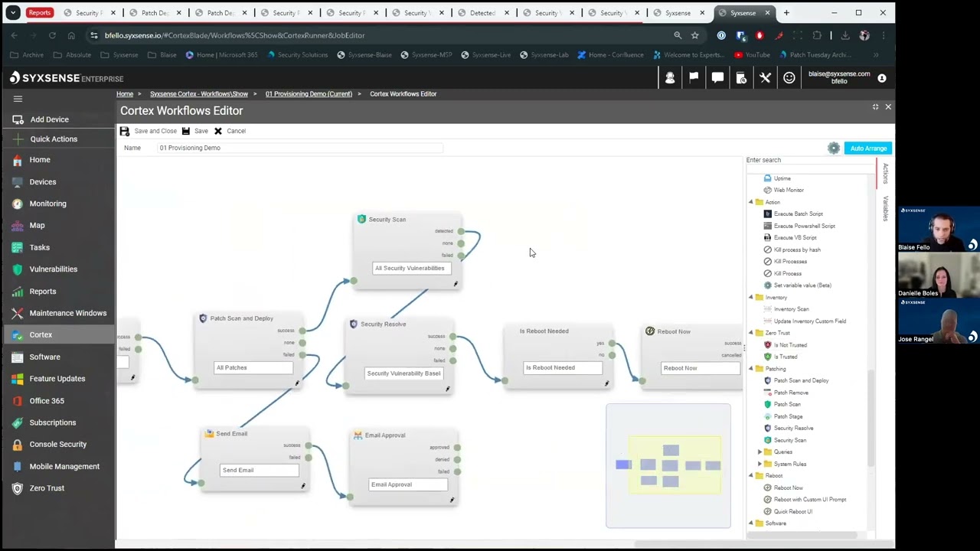Edit the workflow Name field
Screen dimensions: 980x551
(300, 148)
